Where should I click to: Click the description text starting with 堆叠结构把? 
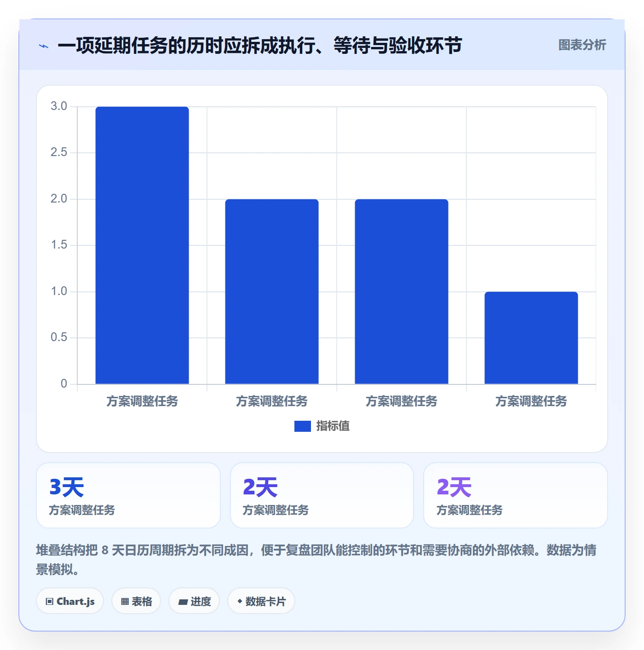(x=316, y=560)
